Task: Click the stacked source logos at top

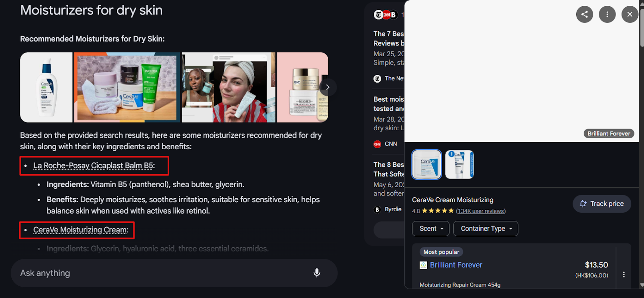Action: click(x=386, y=15)
